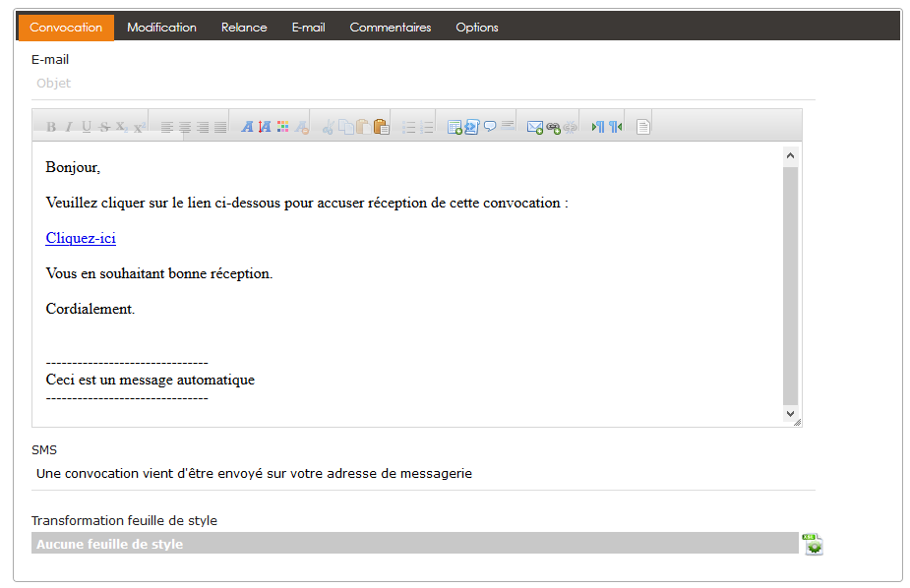Click the source document page icon

[x=642, y=127]
